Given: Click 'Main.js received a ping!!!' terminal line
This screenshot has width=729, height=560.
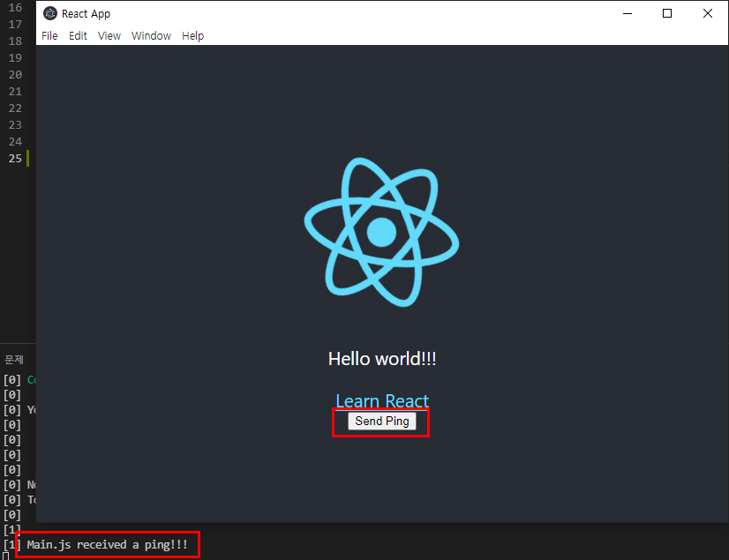Looking at the screenshot, I should click(107, 545).
